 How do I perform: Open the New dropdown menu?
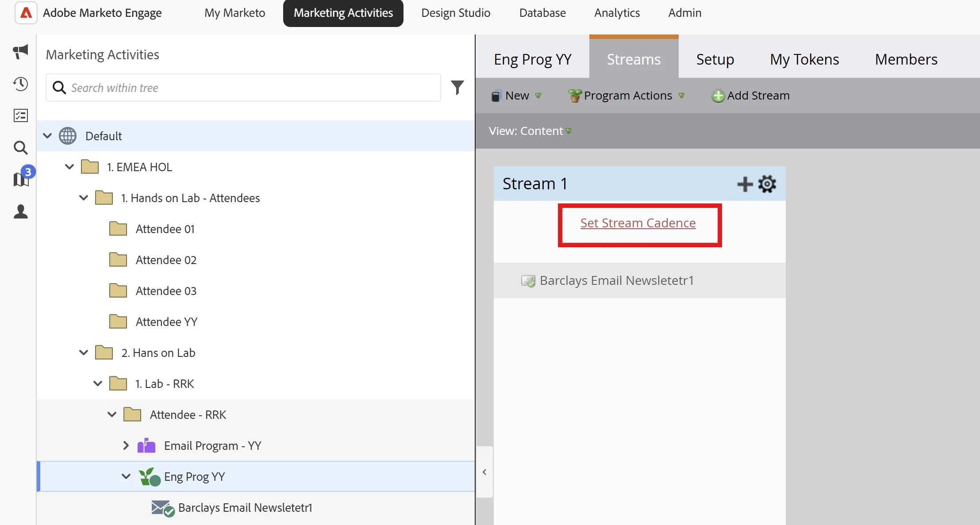point(516,96)
